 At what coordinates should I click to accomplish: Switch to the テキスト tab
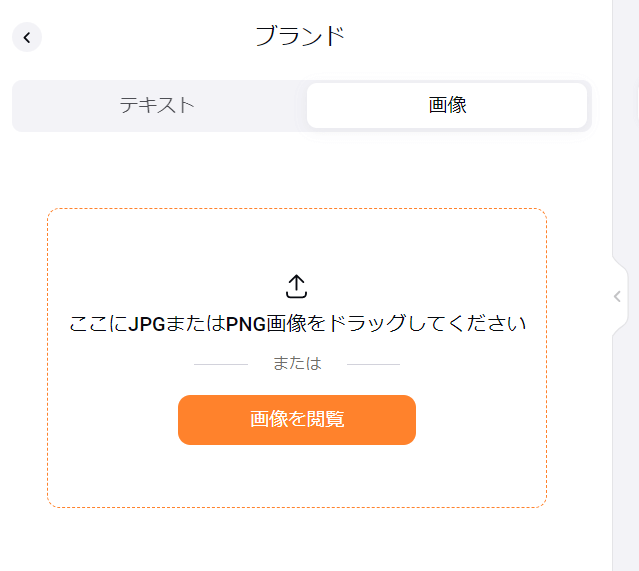(x=157, y=105)
